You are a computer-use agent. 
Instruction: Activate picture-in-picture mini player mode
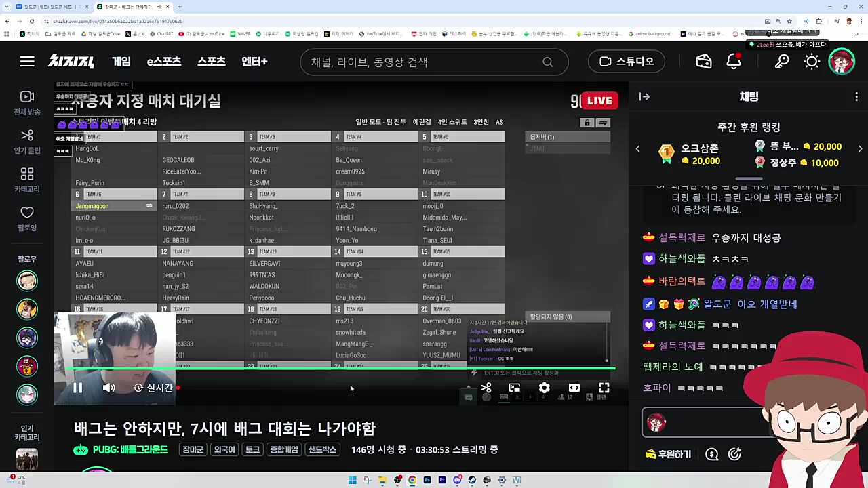coord(514,387)
